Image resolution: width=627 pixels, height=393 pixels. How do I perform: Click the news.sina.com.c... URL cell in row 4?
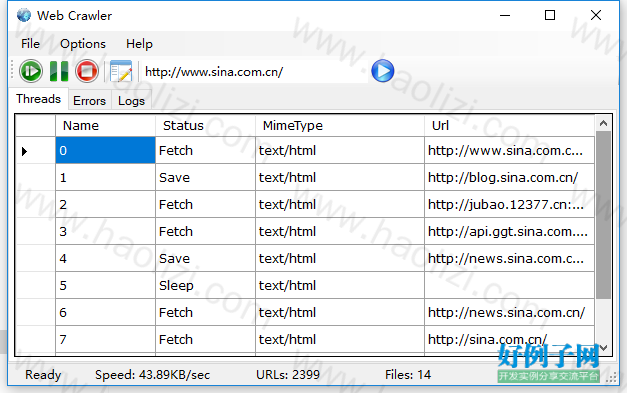coord(509,258)
